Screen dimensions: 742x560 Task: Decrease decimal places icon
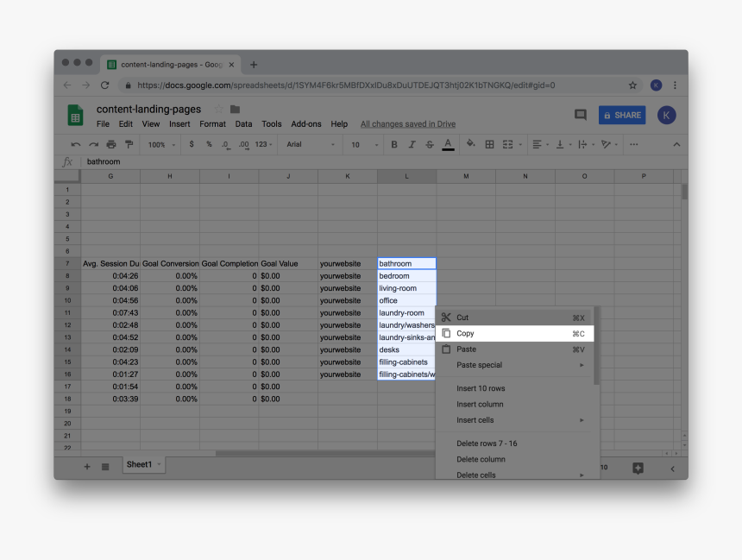226,144
